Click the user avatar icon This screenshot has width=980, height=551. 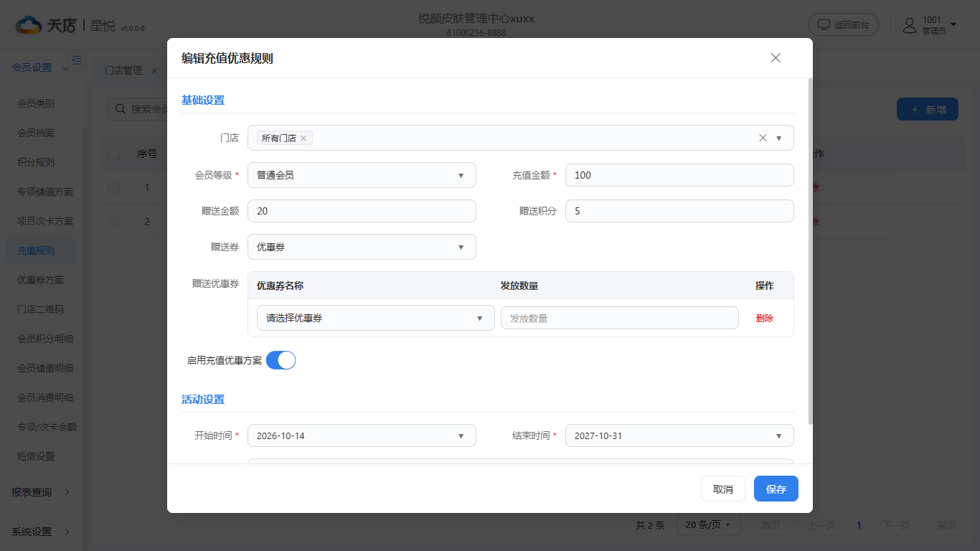coord(910,26)
